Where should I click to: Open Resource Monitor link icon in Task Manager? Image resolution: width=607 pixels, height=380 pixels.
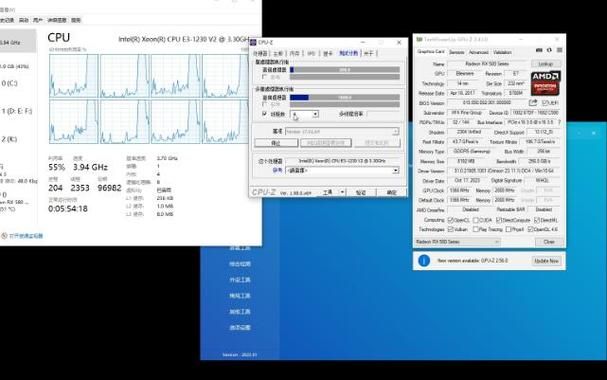[x=4, y=236]
